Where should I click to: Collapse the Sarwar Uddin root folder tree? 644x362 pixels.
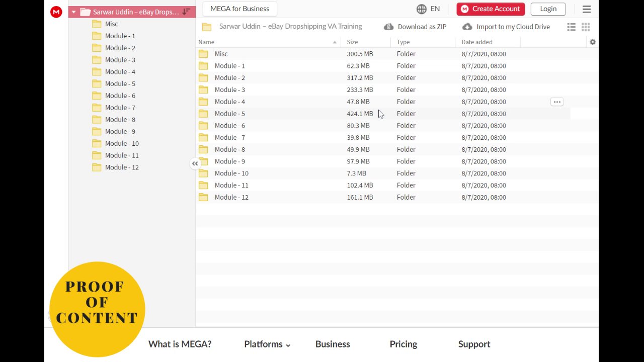(73, 12)
